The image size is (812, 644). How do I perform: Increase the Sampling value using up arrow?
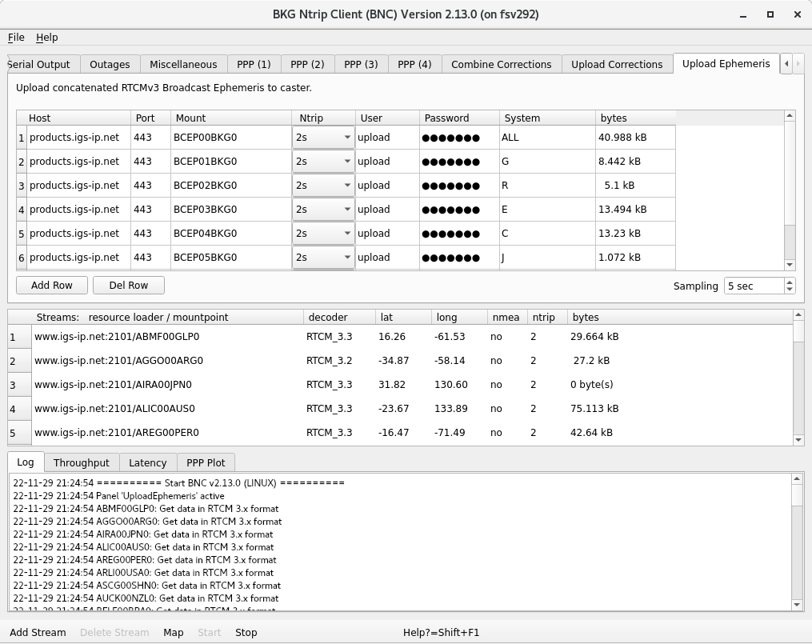tap(790, 282)
